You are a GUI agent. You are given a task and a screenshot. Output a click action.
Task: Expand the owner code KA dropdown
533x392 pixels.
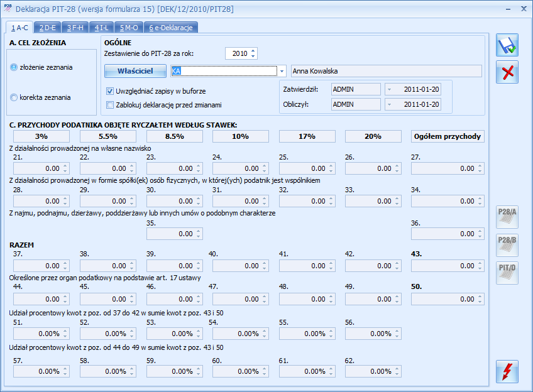pyautogui.click(x=282, y=71)
